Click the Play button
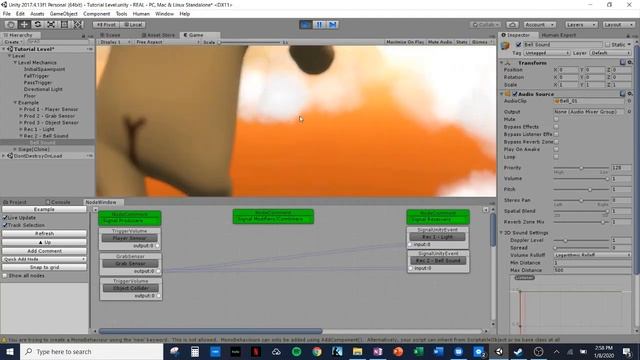The width and height of the screenshot is (640, 360). tap(305, 25)
